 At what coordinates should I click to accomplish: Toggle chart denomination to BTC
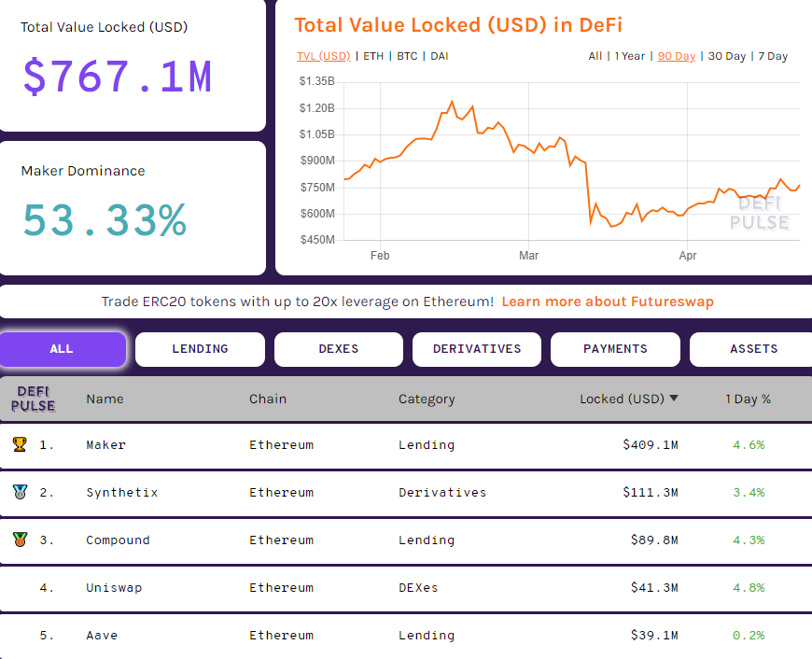pos(407,56)
